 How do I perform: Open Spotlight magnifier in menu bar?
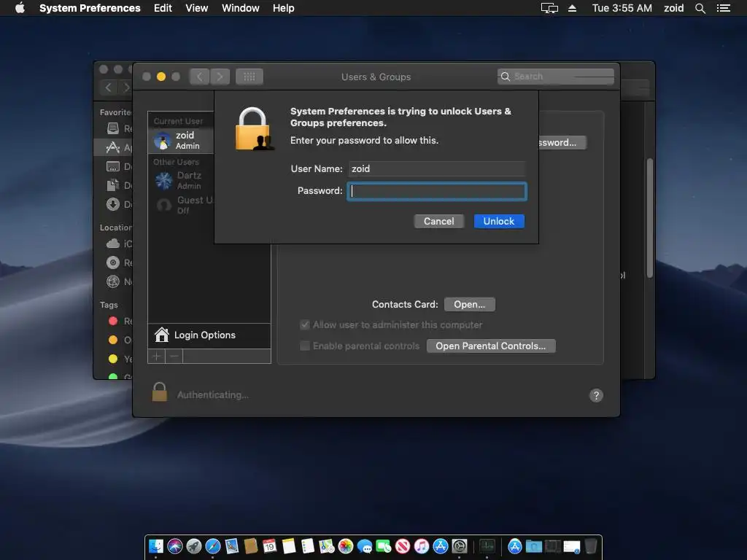click(x=700, y=8)
